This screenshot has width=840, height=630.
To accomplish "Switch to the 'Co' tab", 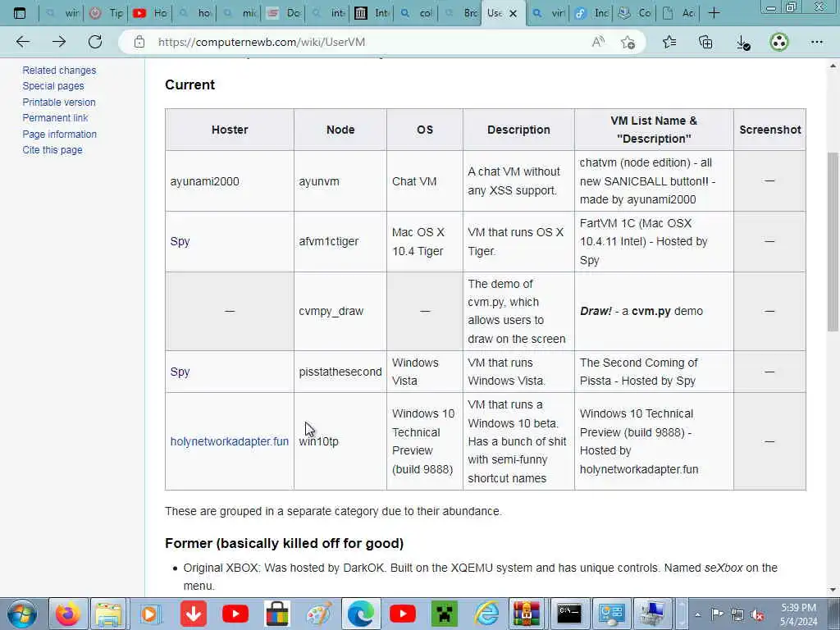I will pyautogui.click(x=634, y=13).
